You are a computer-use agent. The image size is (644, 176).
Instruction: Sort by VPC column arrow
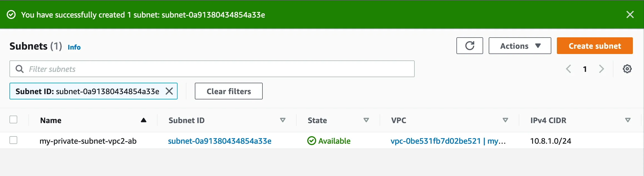point(505,120)
